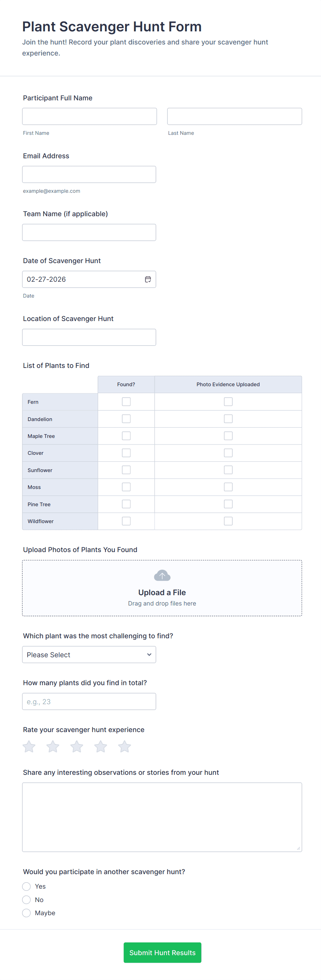
Task: Check Found for Fern
Action: tap(126, 402)
